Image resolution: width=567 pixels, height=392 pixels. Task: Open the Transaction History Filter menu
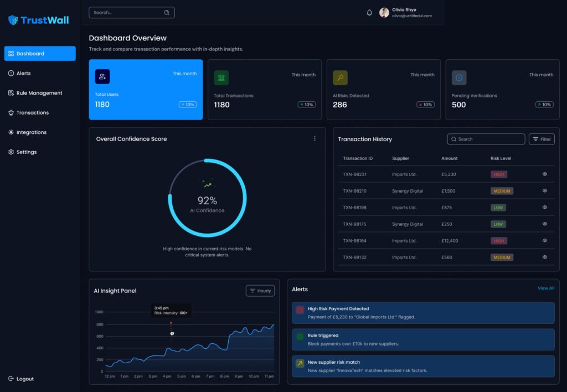542,140
